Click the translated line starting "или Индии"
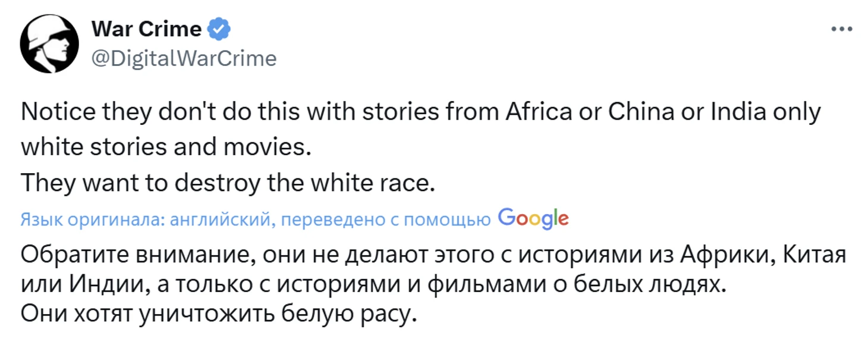 pos(238,286)
